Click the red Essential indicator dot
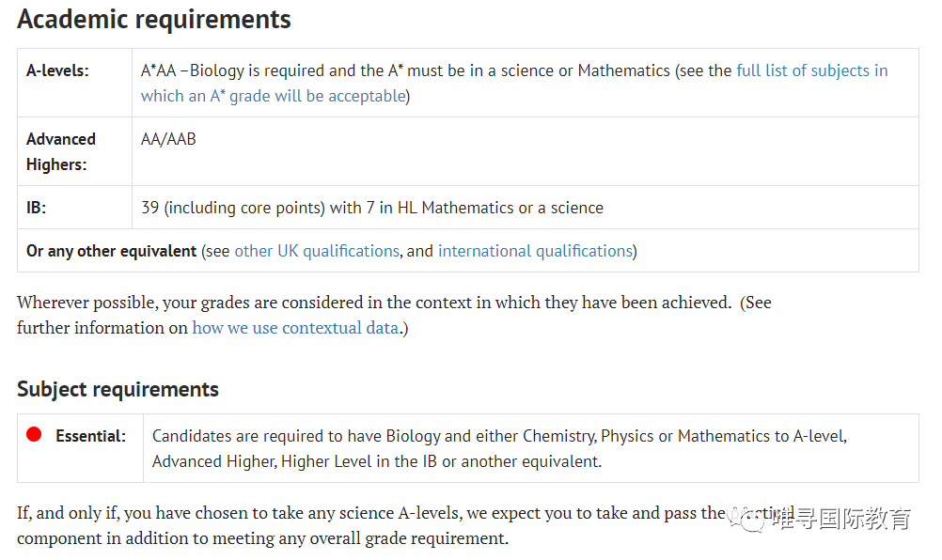This screenshot has height=560, width=942. point(34,434)
